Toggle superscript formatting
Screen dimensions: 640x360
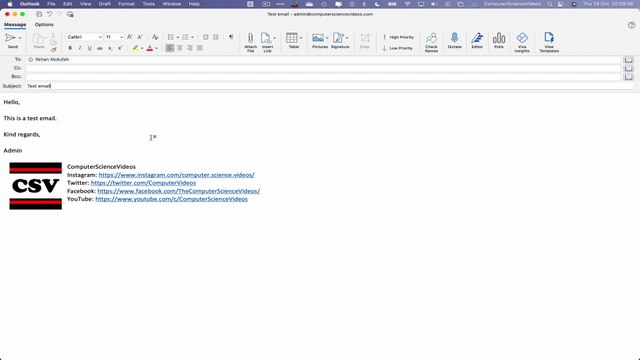tap(120, 48)
